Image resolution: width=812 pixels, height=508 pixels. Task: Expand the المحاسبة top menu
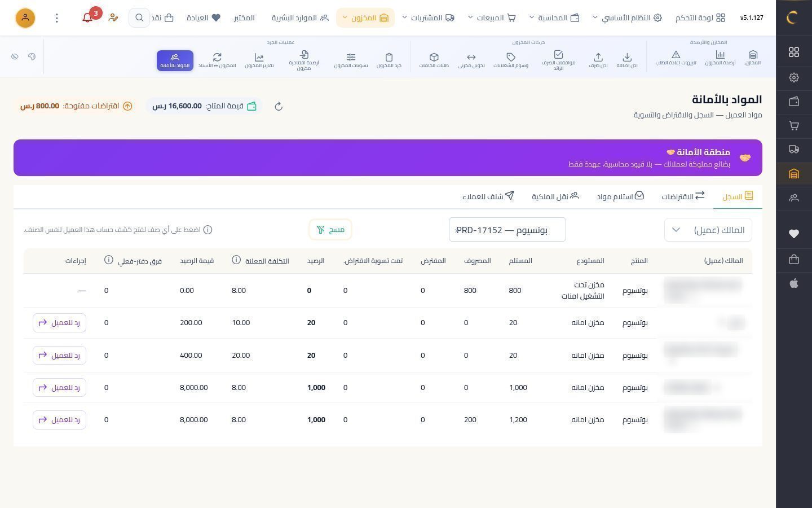pos(554,18)
